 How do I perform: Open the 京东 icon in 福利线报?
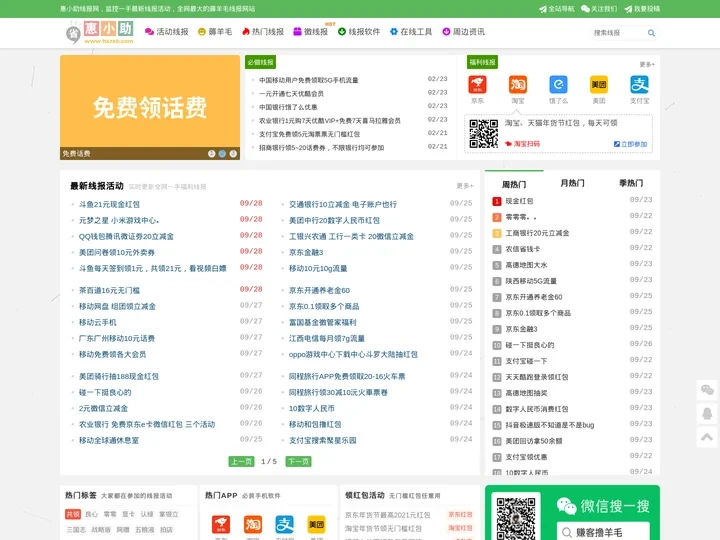coord(477,85)
